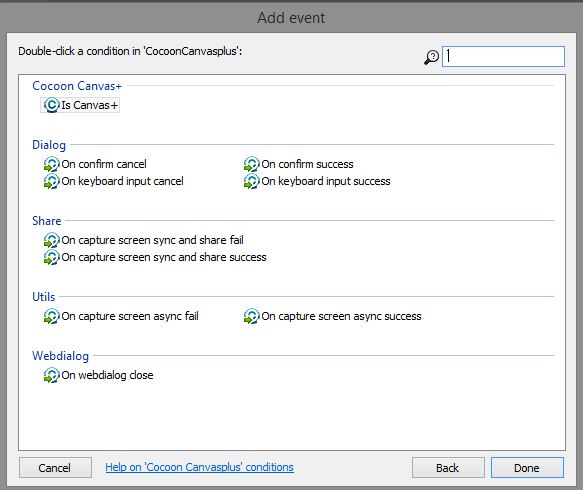Click the 'Dialog' group heading

point(49,145)
